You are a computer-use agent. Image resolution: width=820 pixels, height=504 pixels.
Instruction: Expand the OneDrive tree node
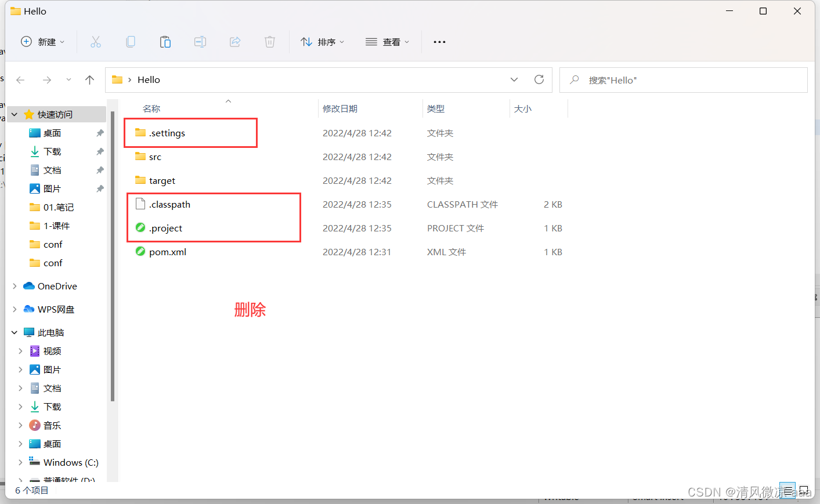click(x=15, y=286)
